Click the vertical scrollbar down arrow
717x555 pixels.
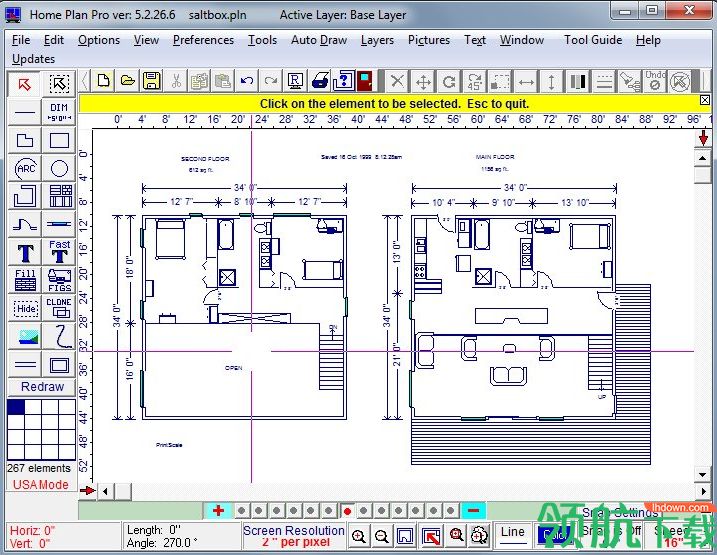point(702,474)
